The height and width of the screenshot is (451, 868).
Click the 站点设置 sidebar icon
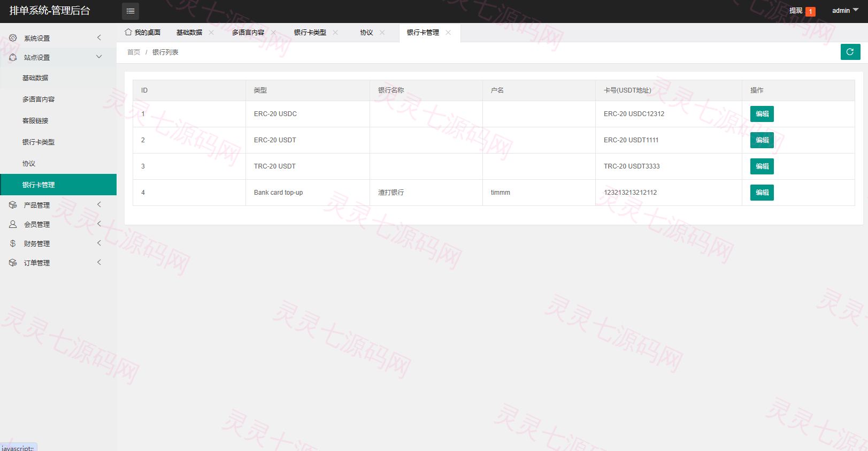coord(13,57)
